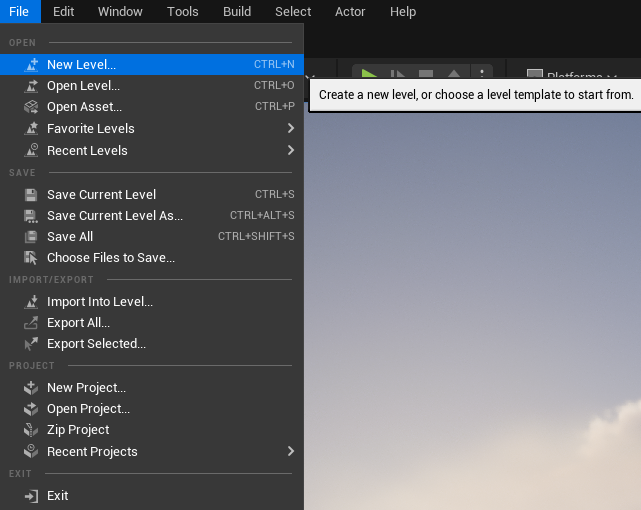Select Export All... entry
Viewport: 641px width, 510px height.
point(152,323)
